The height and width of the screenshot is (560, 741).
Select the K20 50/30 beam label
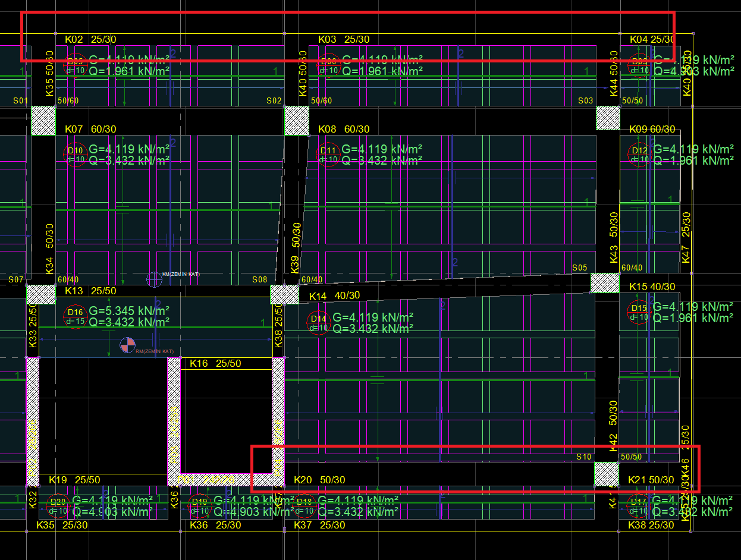(x=319, y=480)
